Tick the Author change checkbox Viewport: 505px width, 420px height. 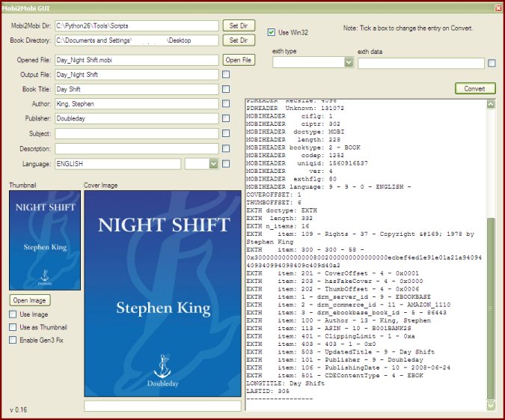[x=226, y=103]
